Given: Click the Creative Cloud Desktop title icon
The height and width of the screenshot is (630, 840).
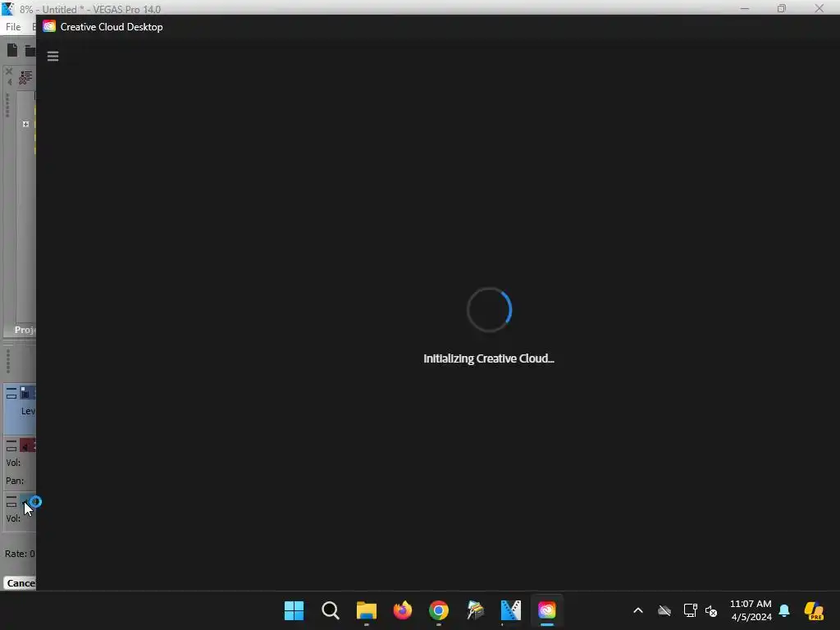Looking at the screenshot, I should 49,26.
